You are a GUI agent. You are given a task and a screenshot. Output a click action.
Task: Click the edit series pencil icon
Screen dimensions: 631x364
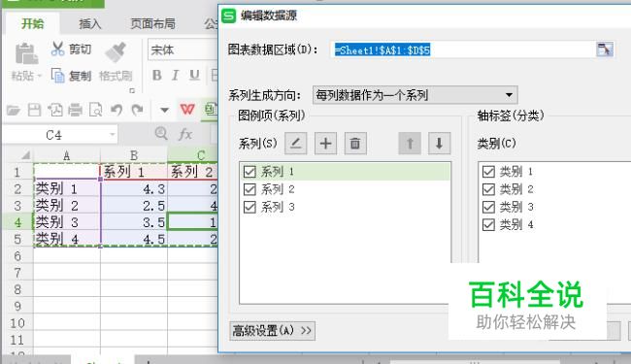(x=296, y=144)
